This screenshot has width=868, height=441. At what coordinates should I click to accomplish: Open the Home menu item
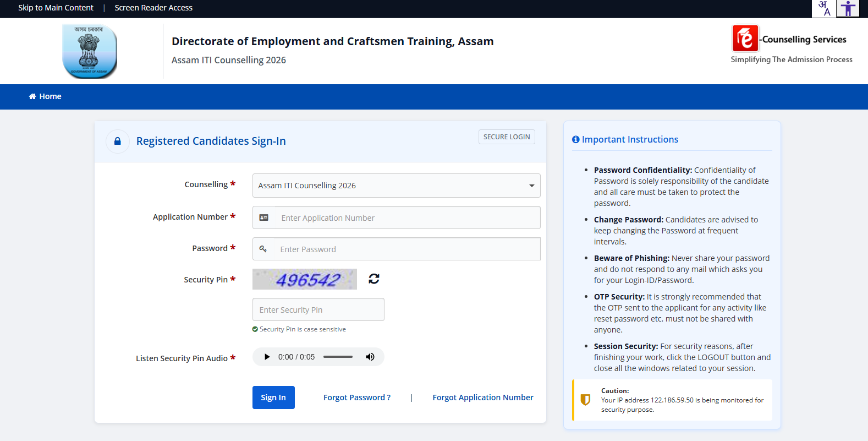tap(45, 96)
